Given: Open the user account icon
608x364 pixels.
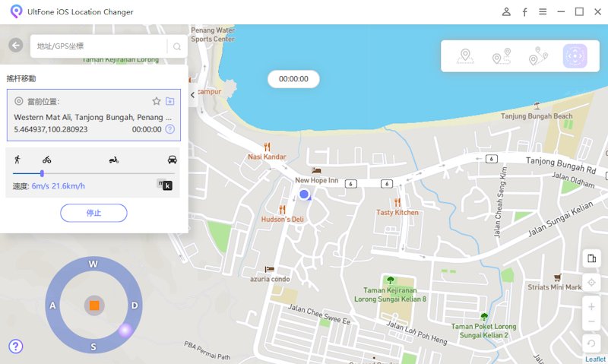Looking at the screenshot, I should [506, 12].
